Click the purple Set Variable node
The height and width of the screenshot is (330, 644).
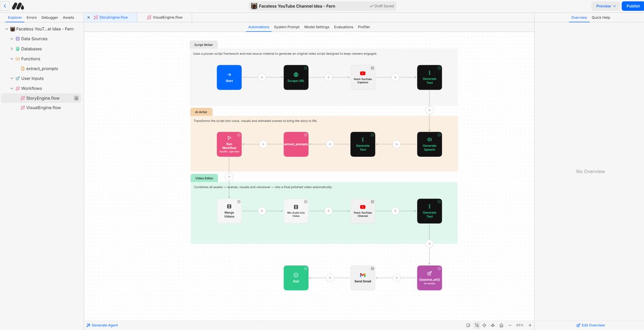coord(429,278)
